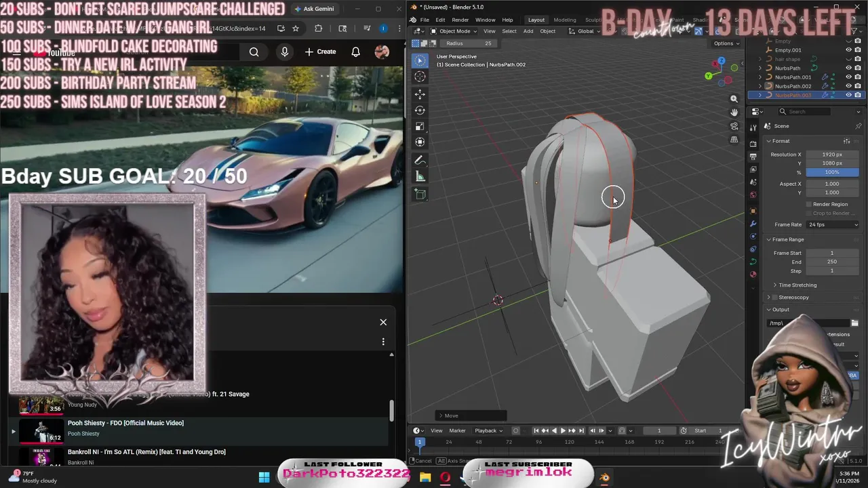This screenshot has height=488, width=868.
Task: Switch orthographic/perspective grid icon in viewport
Action: [734, 140]
